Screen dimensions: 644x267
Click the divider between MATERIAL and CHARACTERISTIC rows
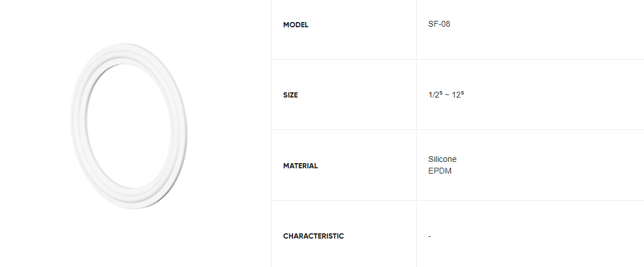(457, 200)
